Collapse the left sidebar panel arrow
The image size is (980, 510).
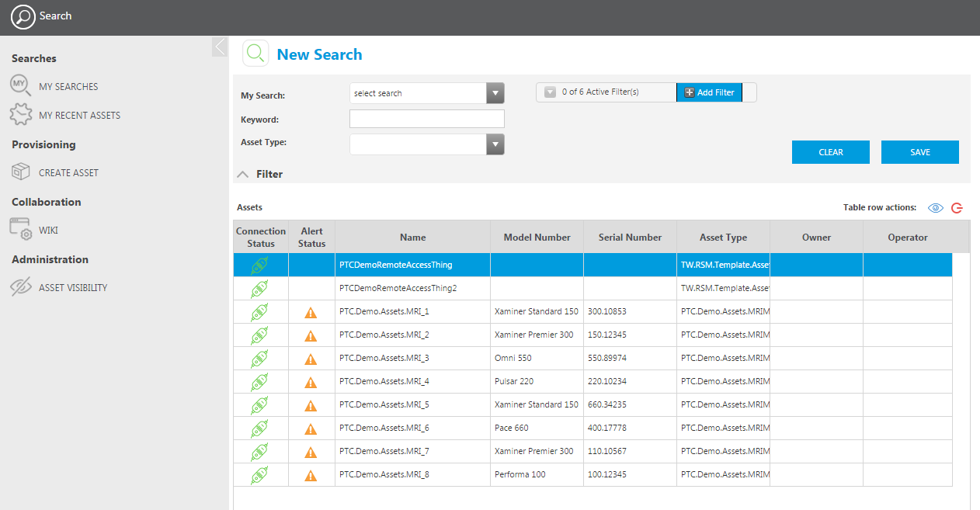[220, 47]
